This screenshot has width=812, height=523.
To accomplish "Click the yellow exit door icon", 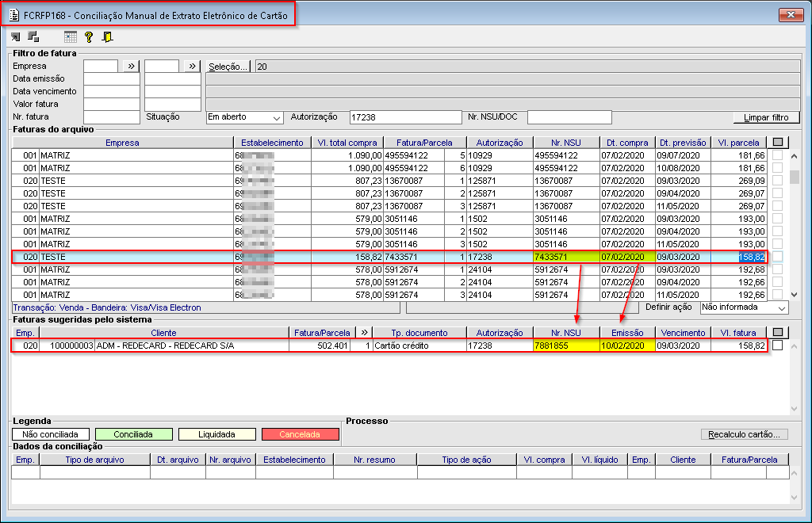I will click(x=107, y=36).
